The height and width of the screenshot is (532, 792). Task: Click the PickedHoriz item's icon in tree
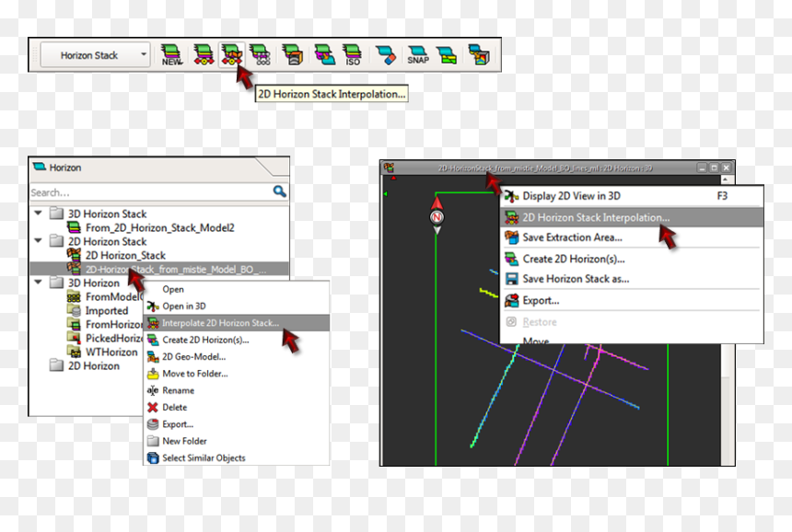[74, 338]
